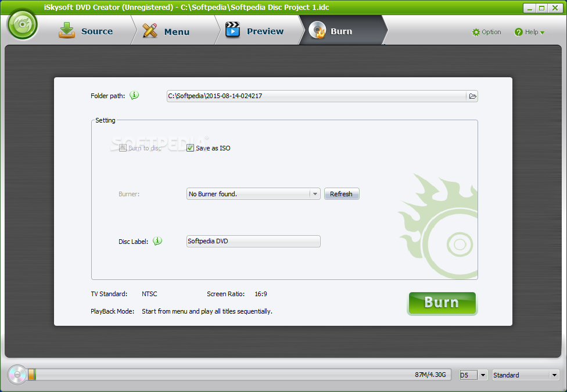Click the flaming disc Burn icon

tap(318, 30)
